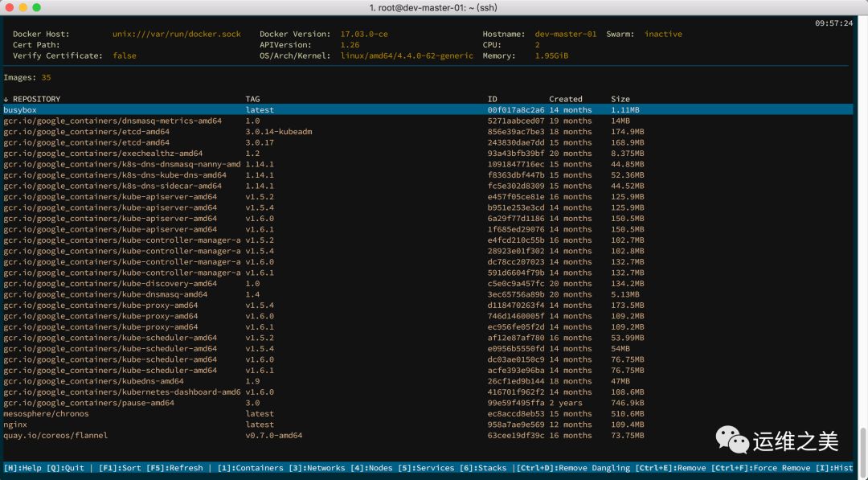Screen dimensions: 868x480
Task: Click image ID dc03ae0150c9
Action: point(516,359)
